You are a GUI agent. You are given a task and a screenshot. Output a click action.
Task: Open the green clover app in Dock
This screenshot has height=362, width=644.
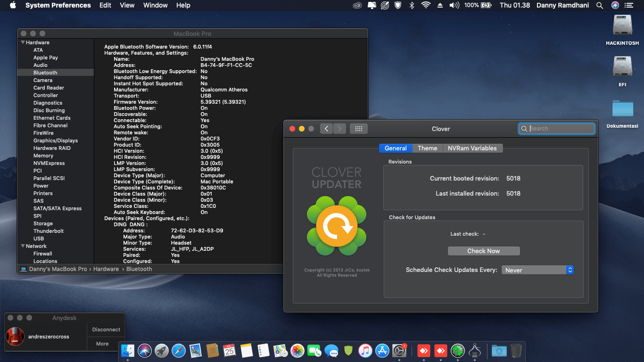pos(458,351)
